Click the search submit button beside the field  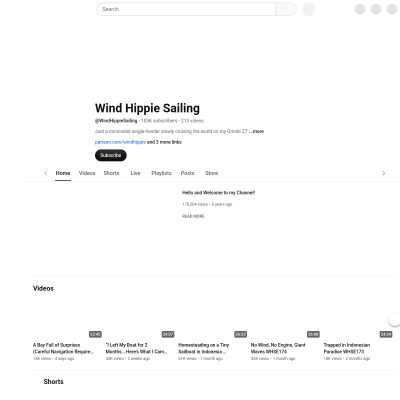[x=286, y=9]
